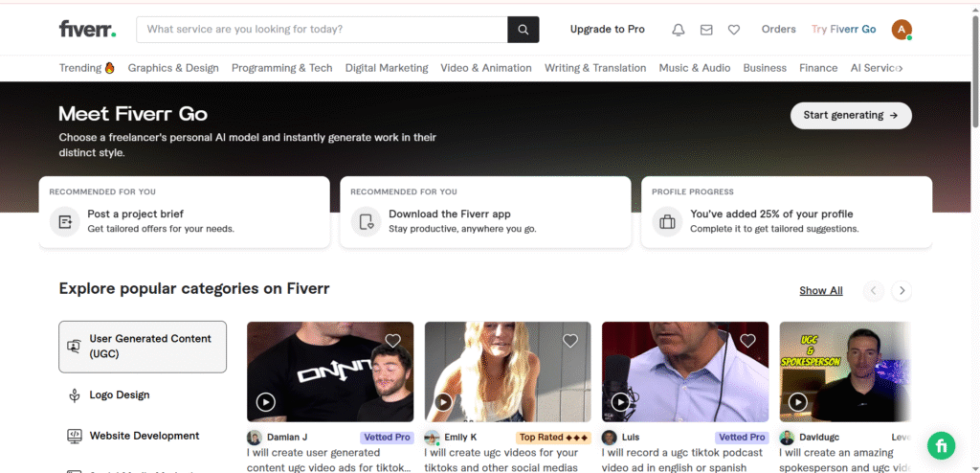980x473 pixels.
Task: Go to Orders
Action: click(x=778, y=30)
